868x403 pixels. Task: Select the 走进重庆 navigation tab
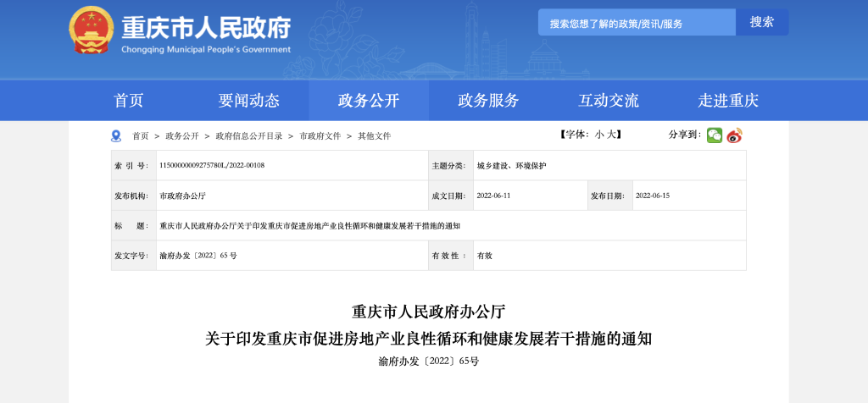tap(728, 101)
